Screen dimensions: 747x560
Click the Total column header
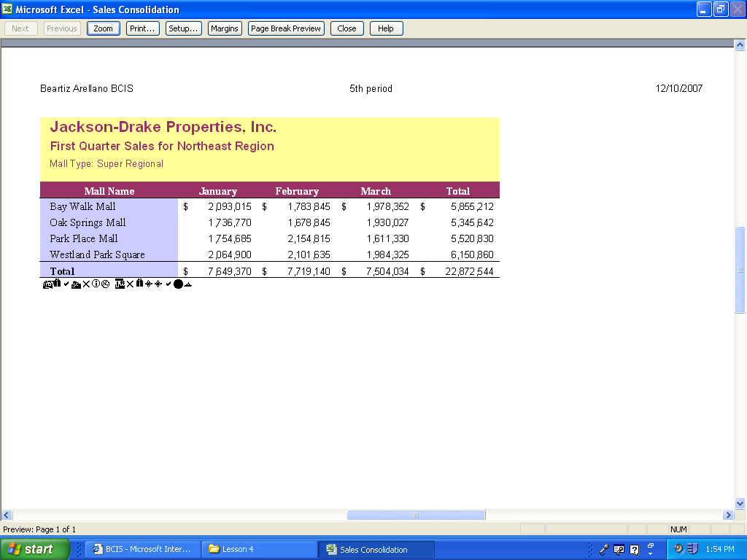(x=458, y=191)
